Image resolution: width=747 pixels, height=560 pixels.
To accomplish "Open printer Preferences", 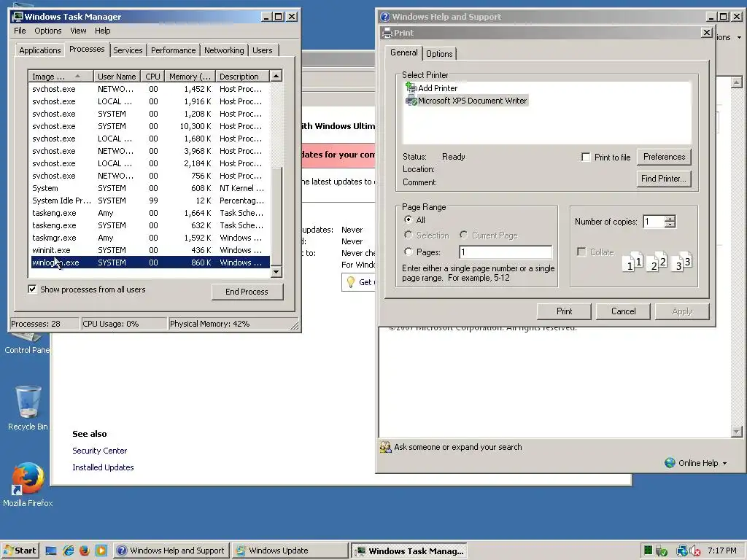I will pos(664,157).
